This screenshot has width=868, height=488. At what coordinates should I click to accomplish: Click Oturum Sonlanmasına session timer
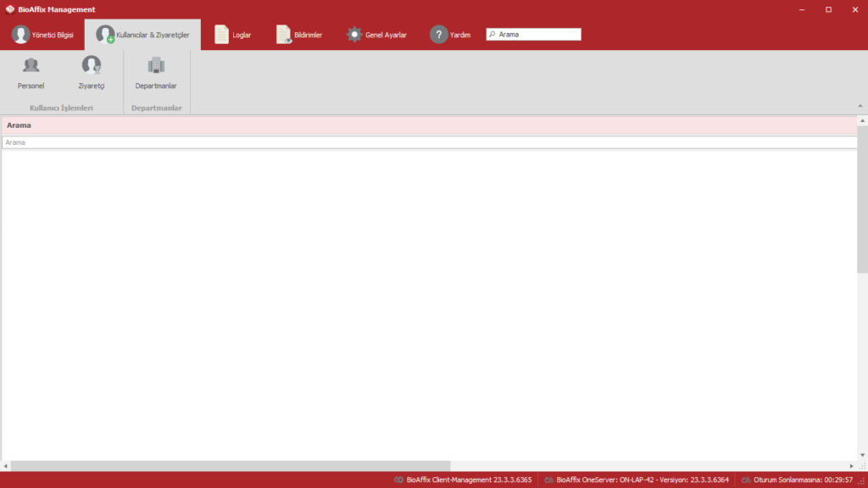point(797,480)
